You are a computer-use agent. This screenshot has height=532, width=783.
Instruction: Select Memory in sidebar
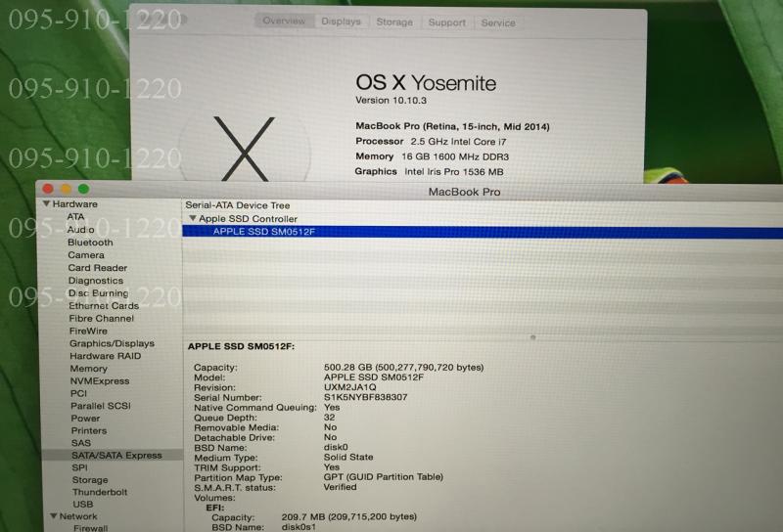coord(88,369)
